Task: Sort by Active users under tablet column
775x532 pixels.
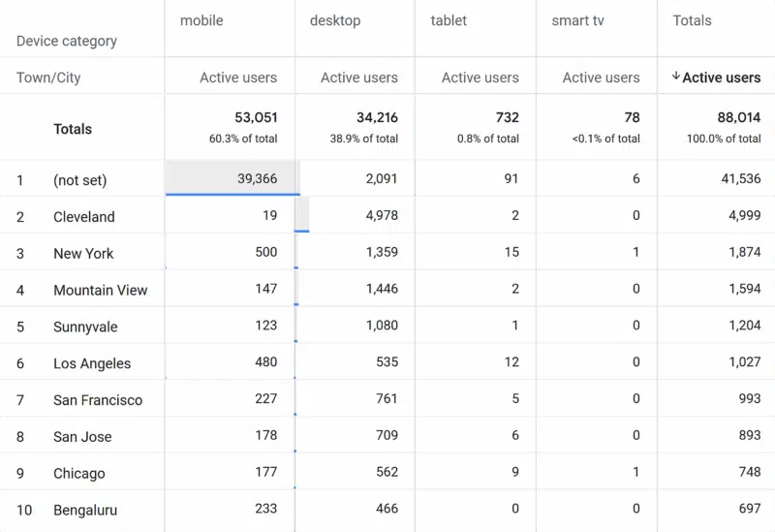Action: pos(480,78)
